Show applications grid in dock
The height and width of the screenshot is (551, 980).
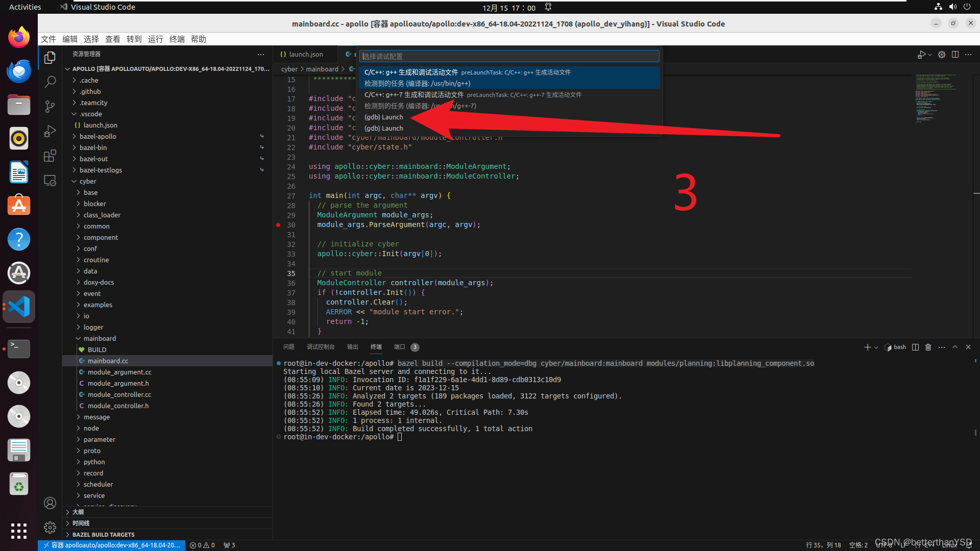[19, 531]
